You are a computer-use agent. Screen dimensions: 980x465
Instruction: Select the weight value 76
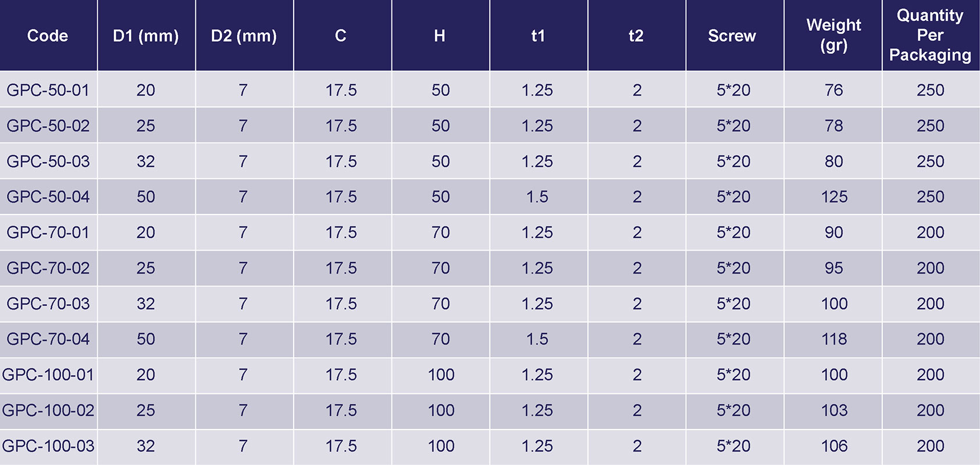click(833, 90)
